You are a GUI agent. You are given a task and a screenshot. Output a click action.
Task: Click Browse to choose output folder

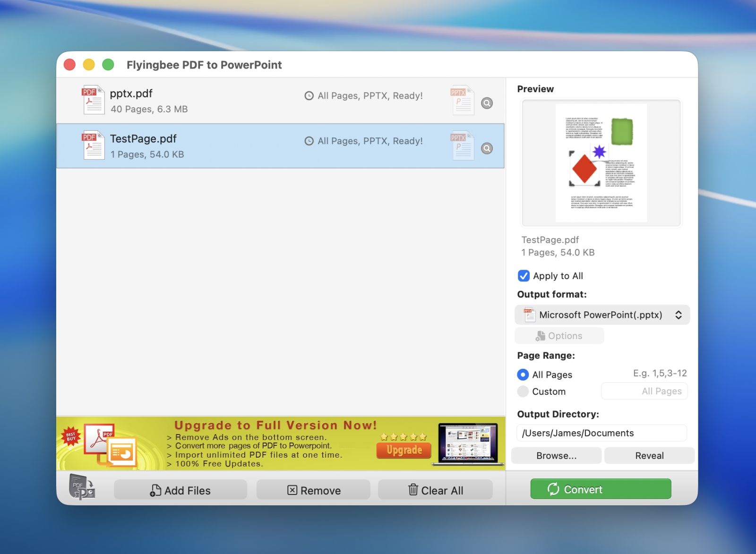click(556, 456)
